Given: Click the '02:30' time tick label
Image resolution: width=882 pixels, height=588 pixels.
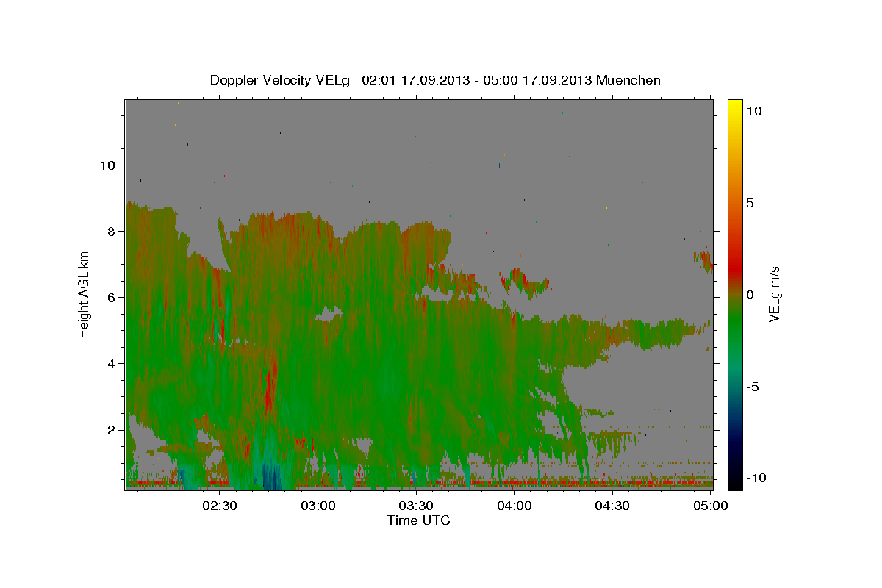Looking at the screenshot, I should (x=220, y=506).
